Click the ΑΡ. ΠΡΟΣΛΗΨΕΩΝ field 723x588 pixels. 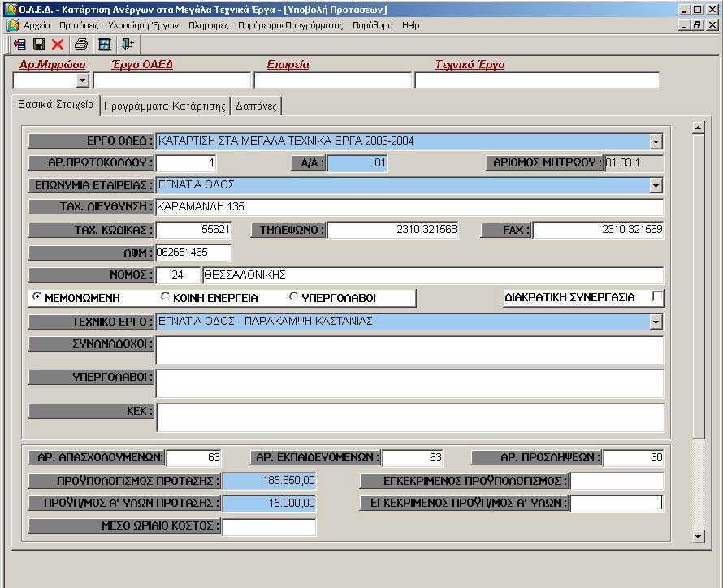point(634,457)
